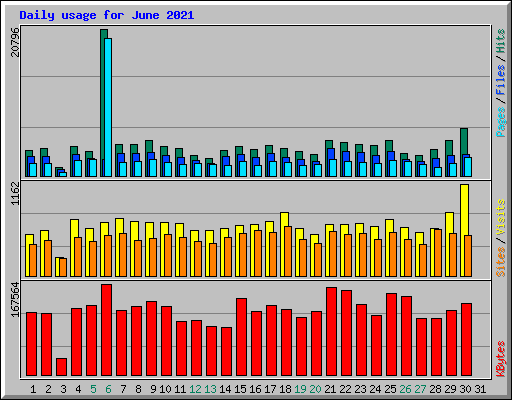Screen dimensions: 512x400
Task: Click day label 31 on the x-axis
Action: (480, 389)
